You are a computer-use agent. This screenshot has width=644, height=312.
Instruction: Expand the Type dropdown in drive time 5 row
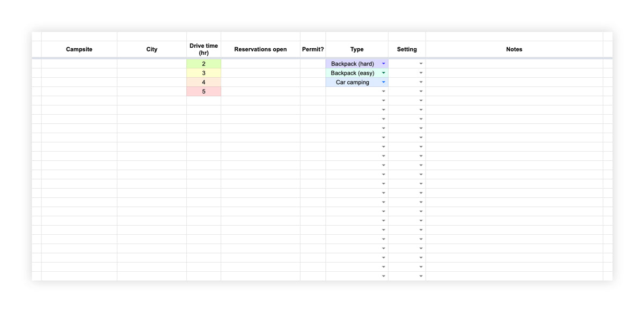384,92
